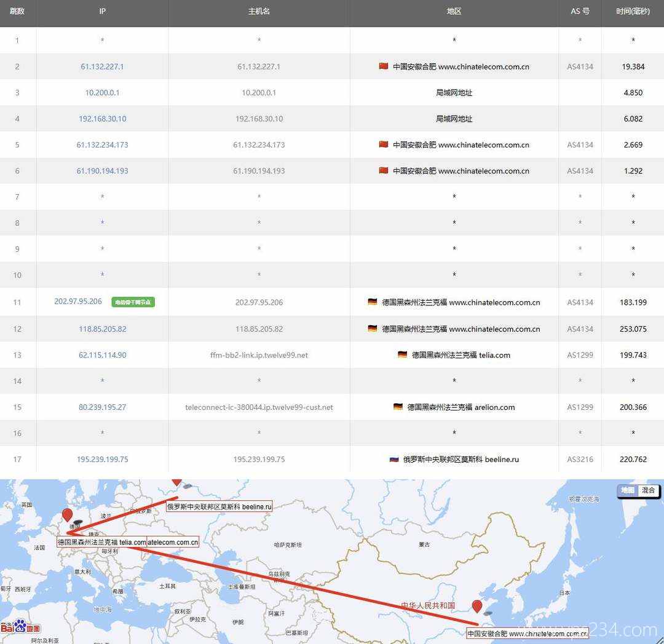Open IP link 202.97.95.206
Image resolution: width=664 pixels, height=644 pixels.
[78, 301]
